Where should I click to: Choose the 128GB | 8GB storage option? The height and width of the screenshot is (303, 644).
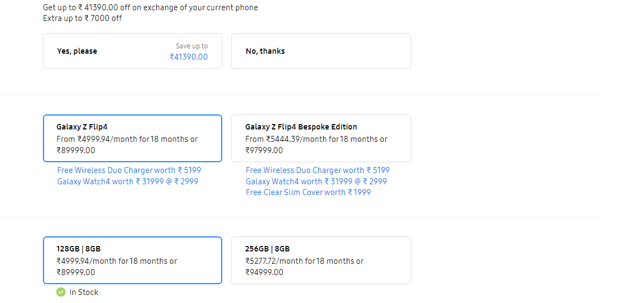[x=132, y=260]
